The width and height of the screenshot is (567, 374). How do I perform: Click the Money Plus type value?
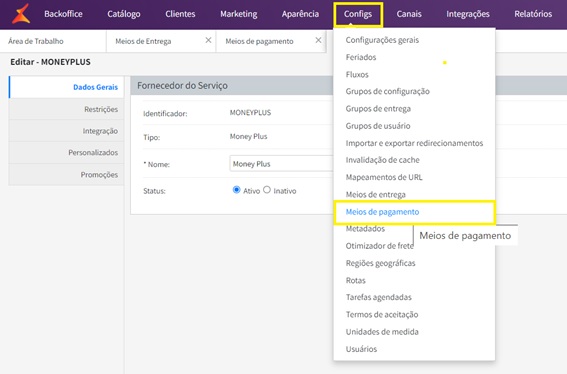[x=248, y=136]
